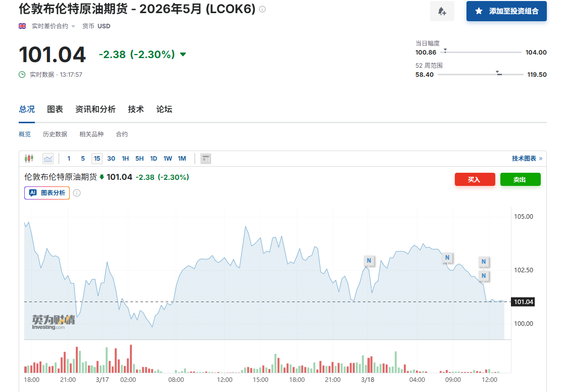Click the red 买入 button

[x=475, y=179]
